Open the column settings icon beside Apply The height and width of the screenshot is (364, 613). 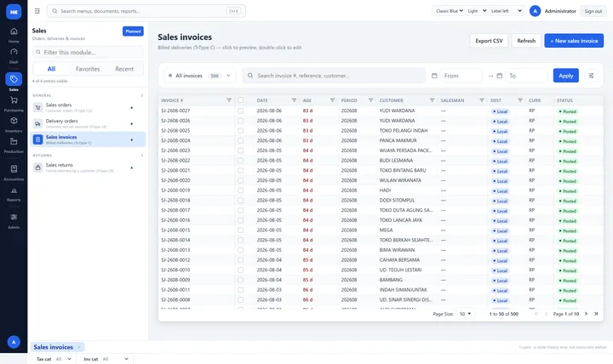pyautogui.click(x=591, y=76)
